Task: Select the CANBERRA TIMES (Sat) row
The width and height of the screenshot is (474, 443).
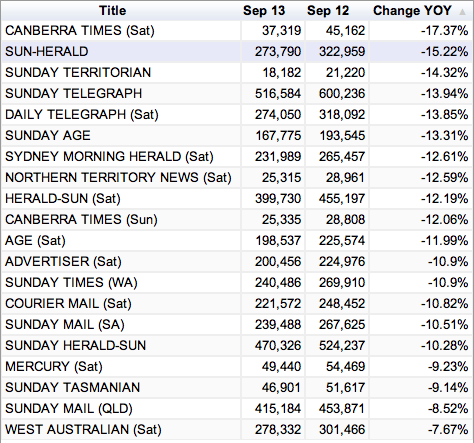Action: (x=237, y=31)
